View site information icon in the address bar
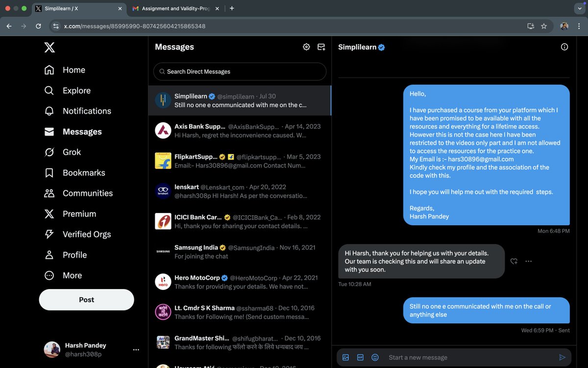 point(56,26)
